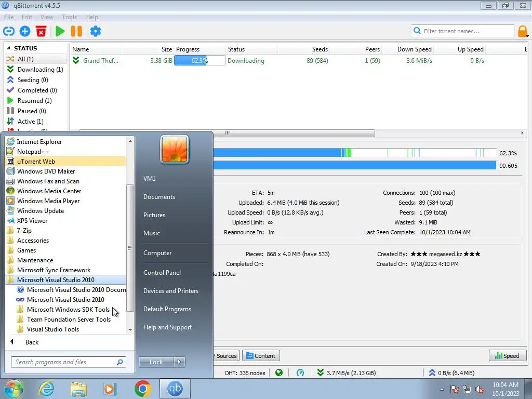Expand Microsoft Windows SDK Tools folder

click(66, 310)
